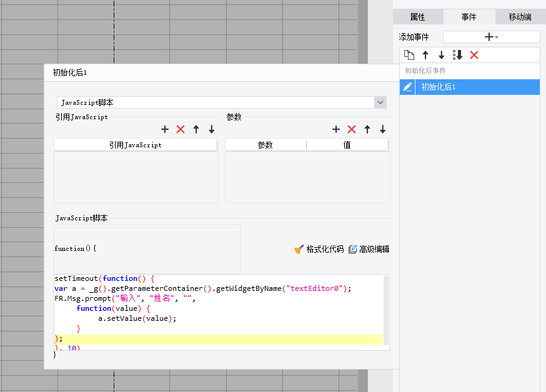The image size is (546, 392).
Task: Switch to the 移动端 tab
Action: [520, 17]
